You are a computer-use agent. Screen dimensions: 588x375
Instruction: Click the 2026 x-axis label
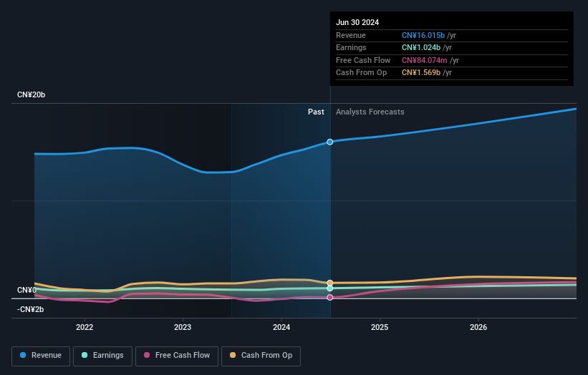click(478, 328)
